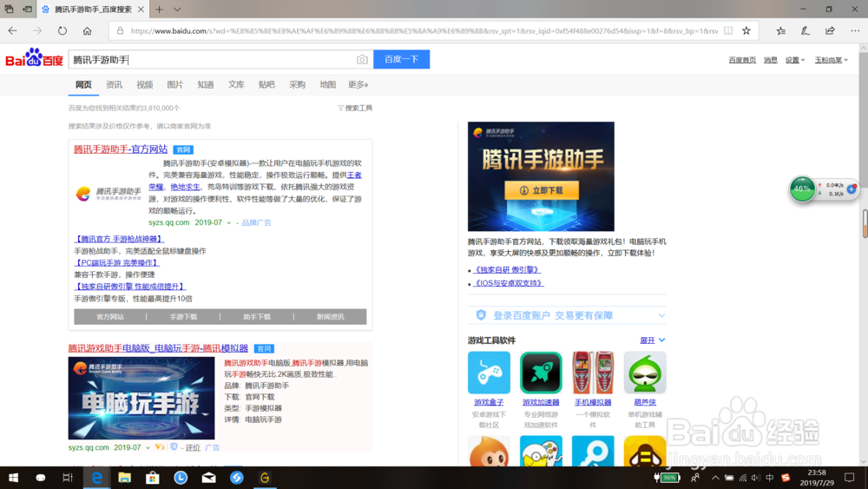Click the 立即下载 banner button
Viewport: 868px width, 489px height.
541,190
